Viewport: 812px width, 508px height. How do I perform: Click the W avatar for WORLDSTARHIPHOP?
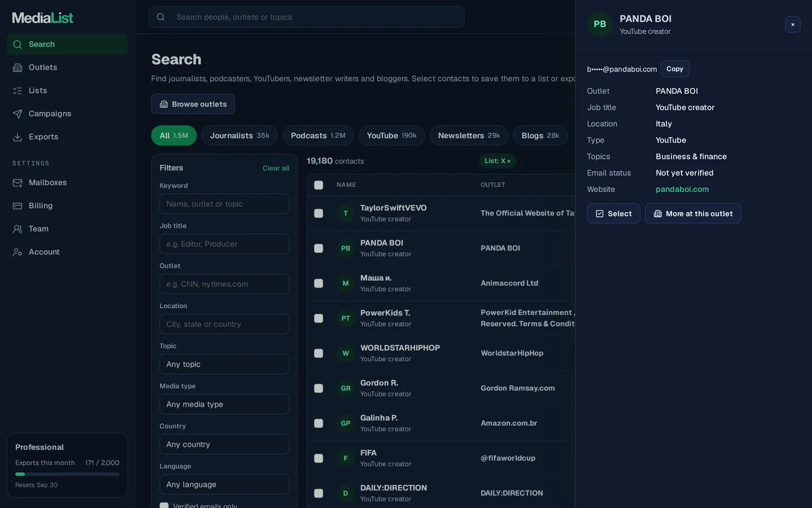tap(346, 353)
